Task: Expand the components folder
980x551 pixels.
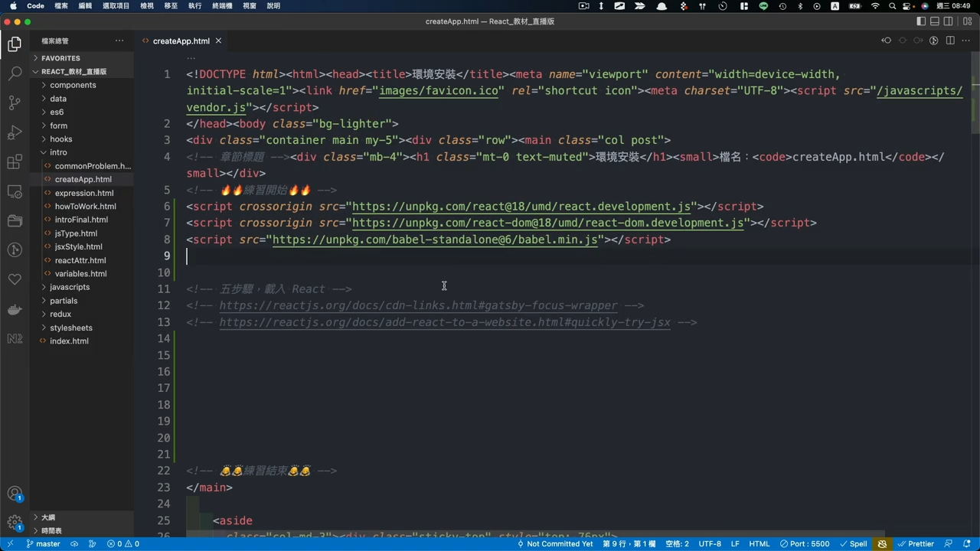Action: point(82,85)
